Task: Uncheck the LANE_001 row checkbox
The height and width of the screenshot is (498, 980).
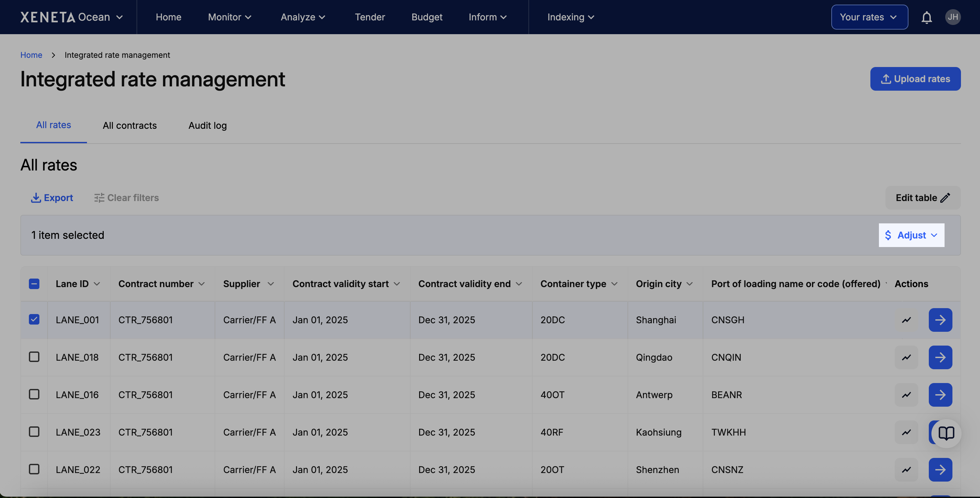Action: tap(34, 319)
